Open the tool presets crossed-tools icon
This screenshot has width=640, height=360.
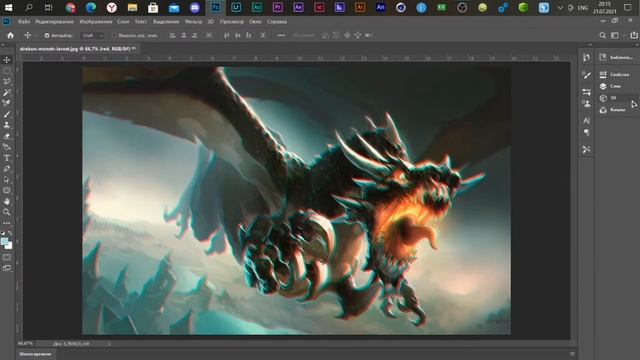pos(587,150)
